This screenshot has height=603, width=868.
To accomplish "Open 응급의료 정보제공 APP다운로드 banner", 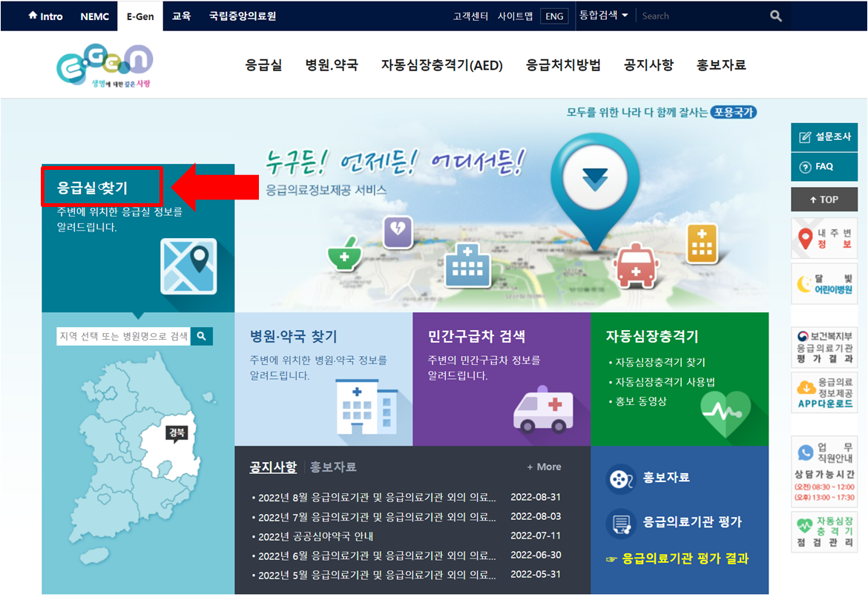I will [824, 392].
